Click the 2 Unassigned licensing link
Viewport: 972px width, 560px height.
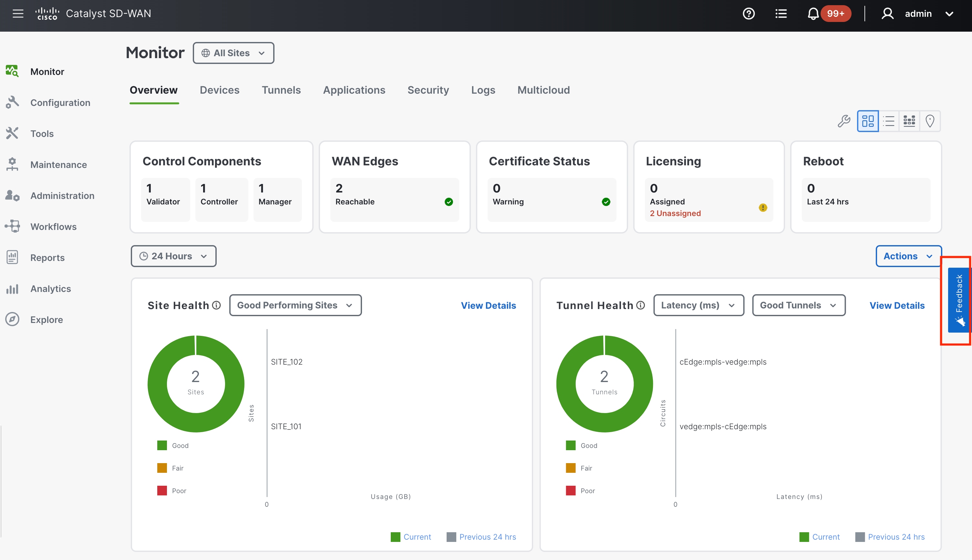click(x=675, y=213)
